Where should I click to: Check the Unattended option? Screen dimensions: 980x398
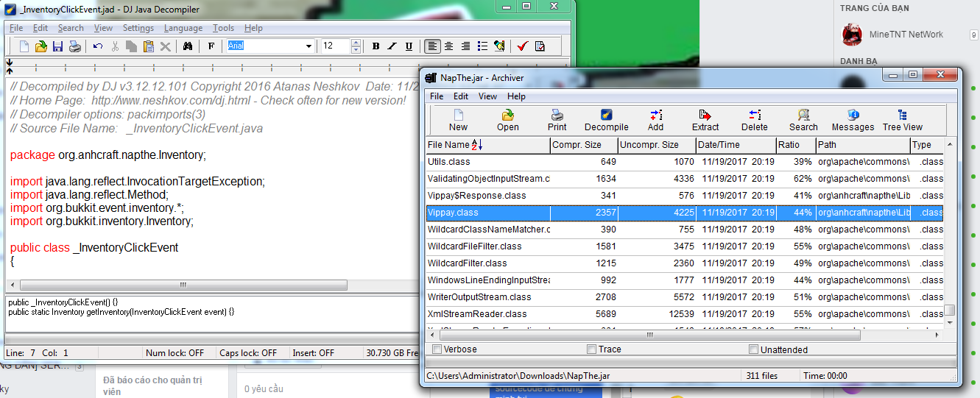click(754, 349)
